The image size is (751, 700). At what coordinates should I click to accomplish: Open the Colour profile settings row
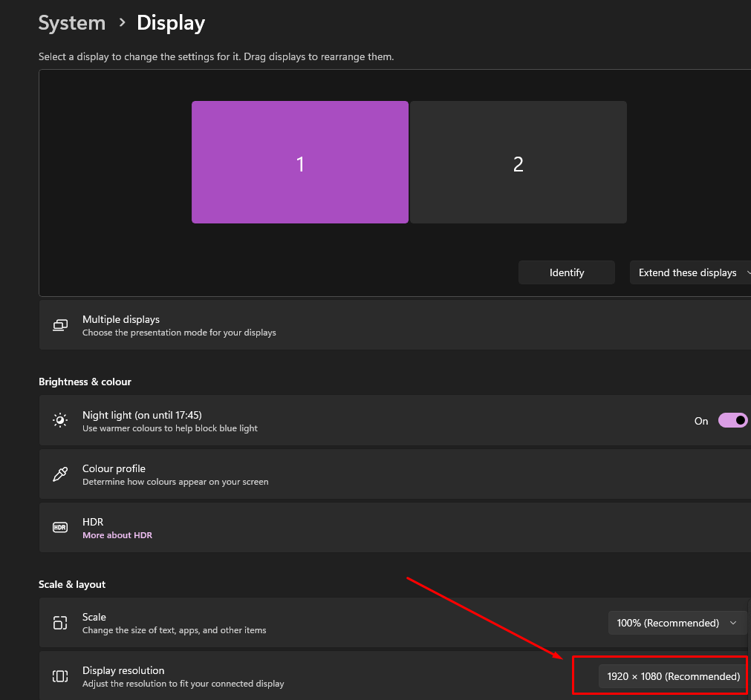click(394, 474)
